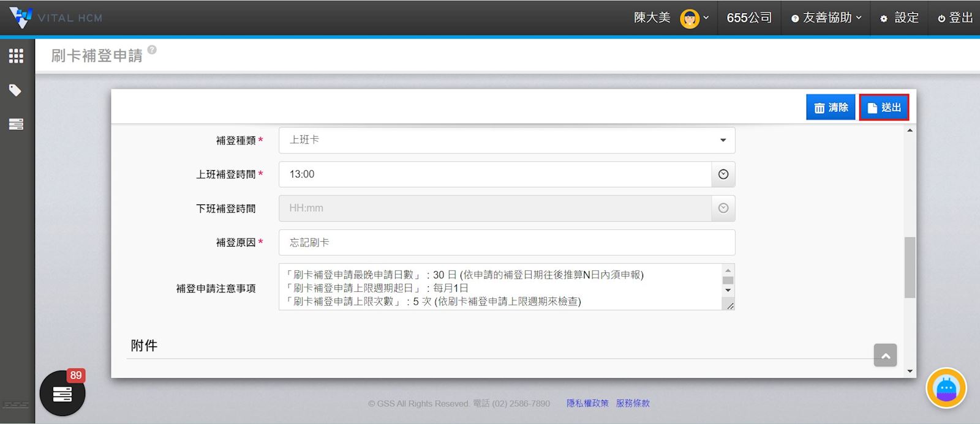Click the scroll-to-top arrow button
This screenshot has height=424, width=980.
(885, 355)
